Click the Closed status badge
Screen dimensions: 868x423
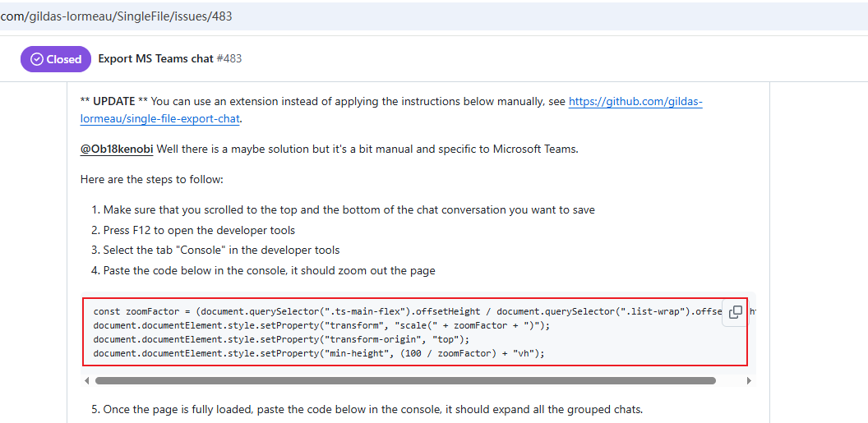coord(56,59)
